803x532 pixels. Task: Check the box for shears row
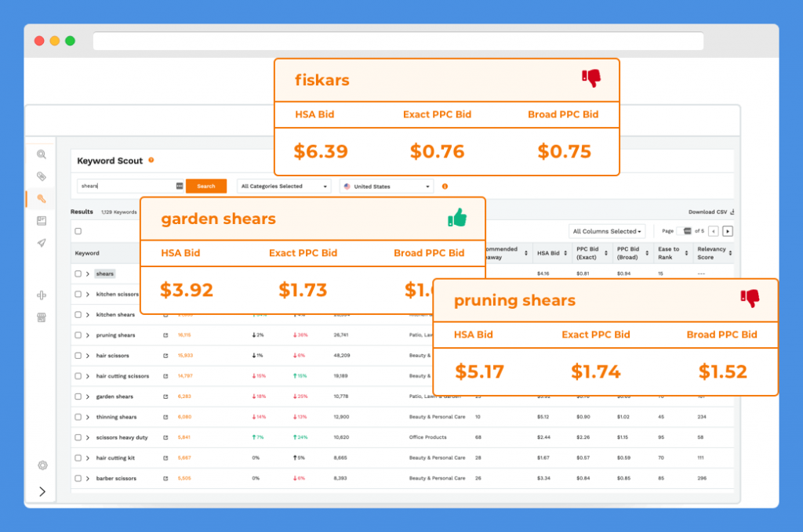coord(78,273)
